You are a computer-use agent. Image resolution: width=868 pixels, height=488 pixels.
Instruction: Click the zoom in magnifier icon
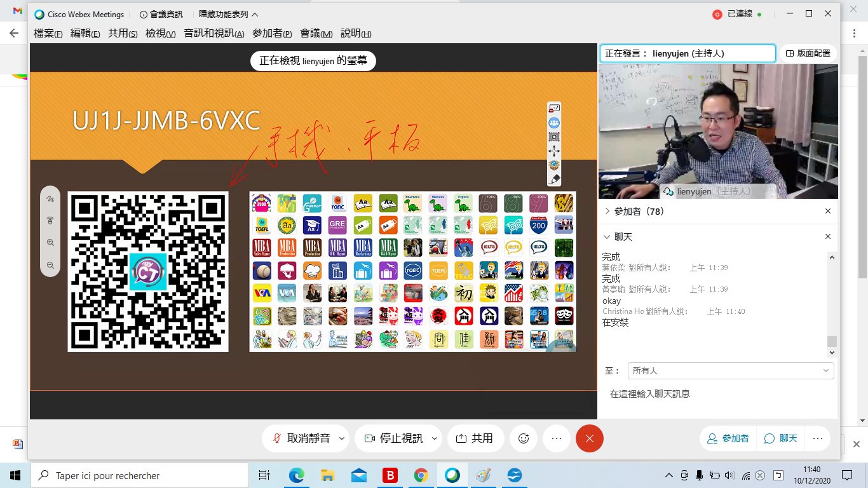[x=50, y=243]
